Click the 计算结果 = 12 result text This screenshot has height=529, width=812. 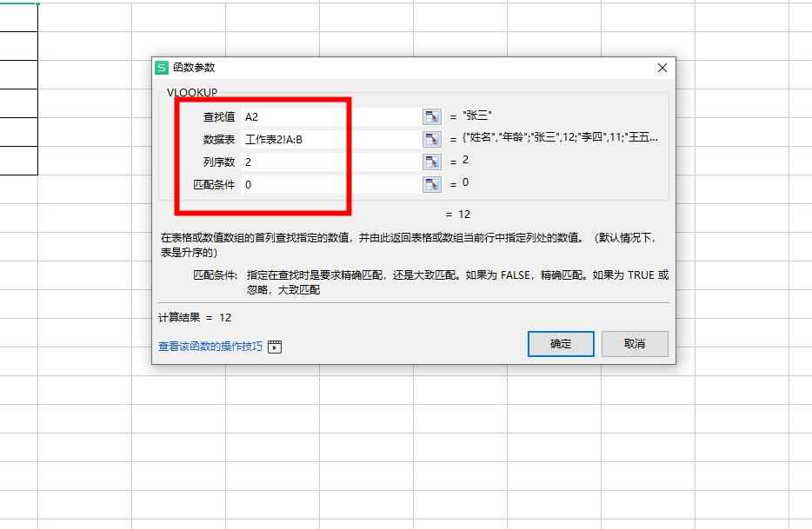187,317
